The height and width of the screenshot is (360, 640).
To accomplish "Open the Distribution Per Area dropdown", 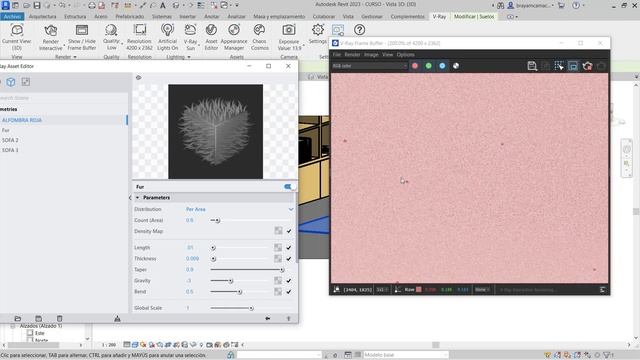I will tap(240, 209).
